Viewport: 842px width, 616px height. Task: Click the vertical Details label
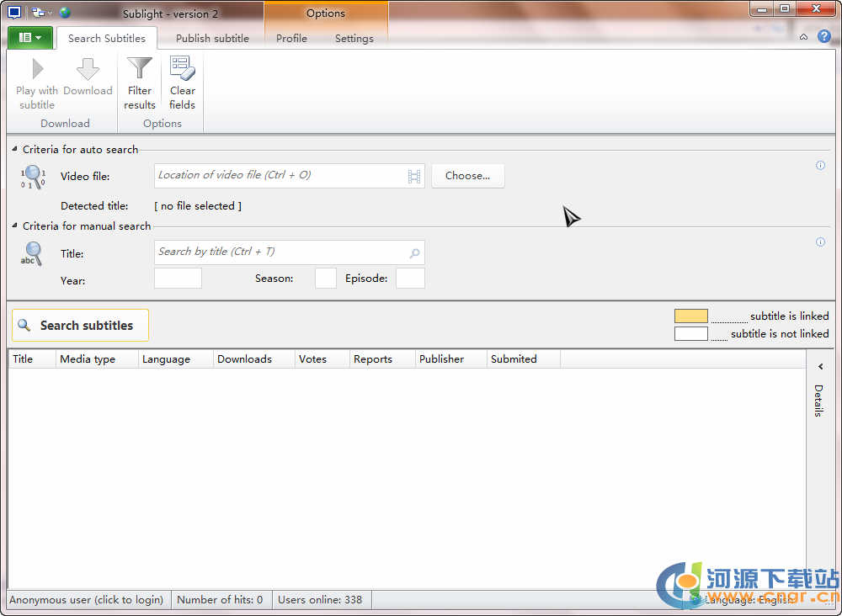pyautogui.click(x=818, y=401)
